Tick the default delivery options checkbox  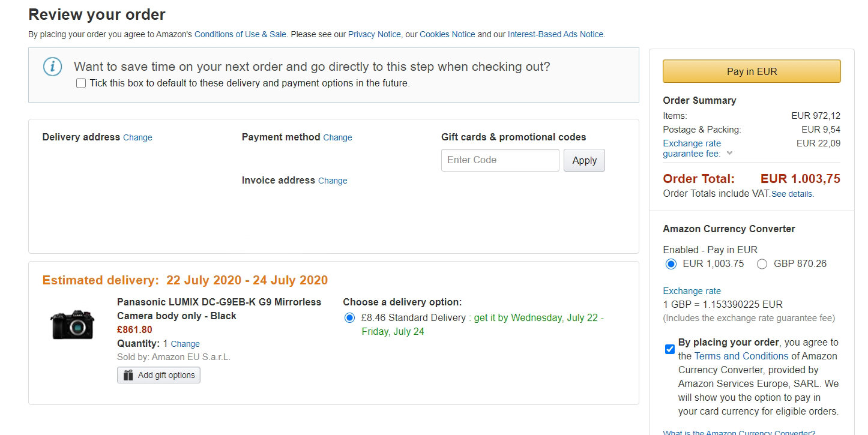tap(81, 83)
